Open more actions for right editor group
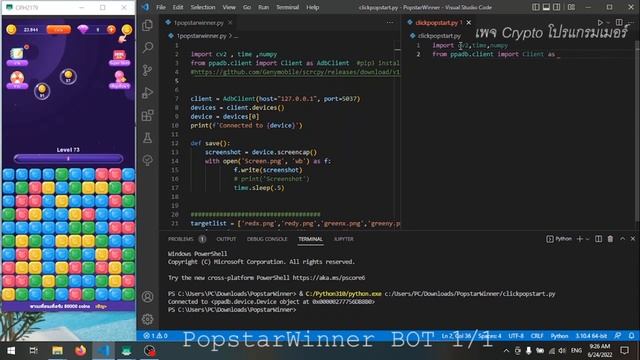Screen dimensions: 640x360 coord(631,22)
